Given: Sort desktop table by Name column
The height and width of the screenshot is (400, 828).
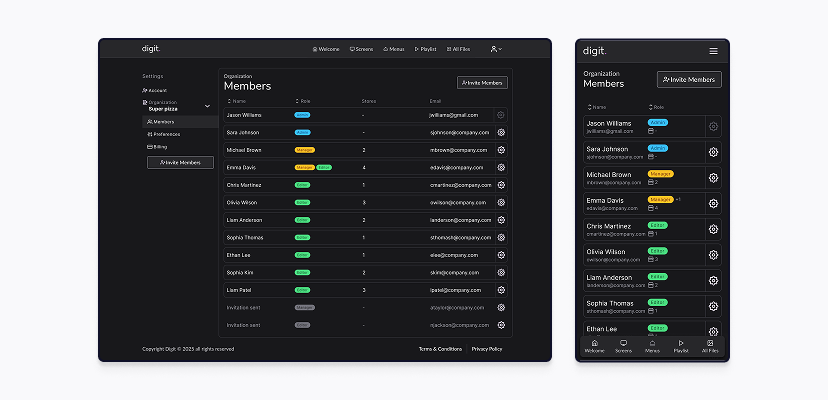Looking at the screenshot, I should (x=237, y=101).
